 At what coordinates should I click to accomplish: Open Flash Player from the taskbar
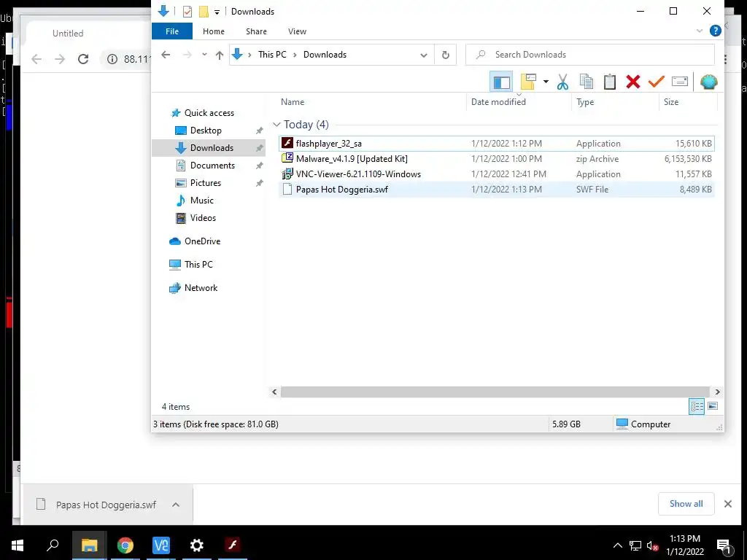coord(233,545)
